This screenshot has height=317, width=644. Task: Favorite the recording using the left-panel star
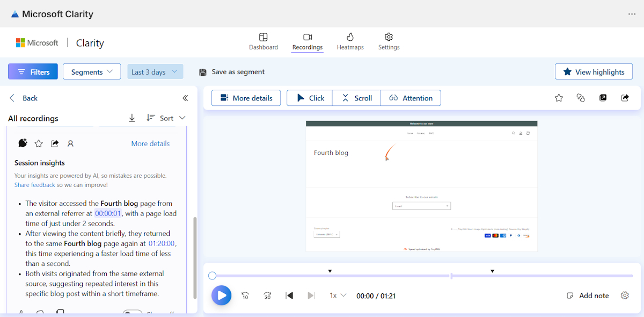[x=39, y=143]
